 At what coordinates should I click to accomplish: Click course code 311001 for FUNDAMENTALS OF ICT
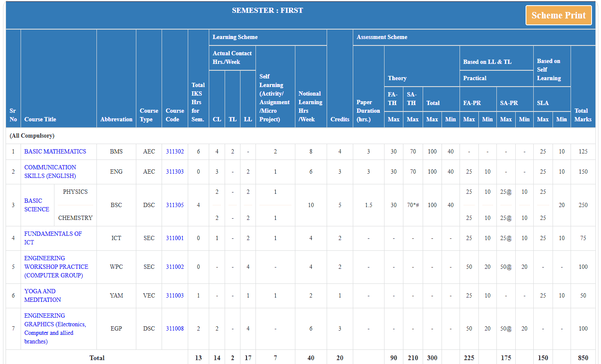click(174, 238)
